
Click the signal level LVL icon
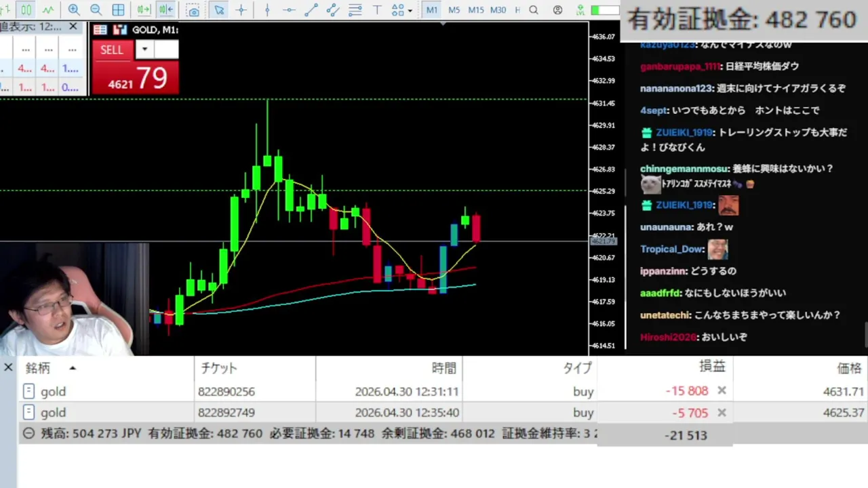[x=580, y=9]
